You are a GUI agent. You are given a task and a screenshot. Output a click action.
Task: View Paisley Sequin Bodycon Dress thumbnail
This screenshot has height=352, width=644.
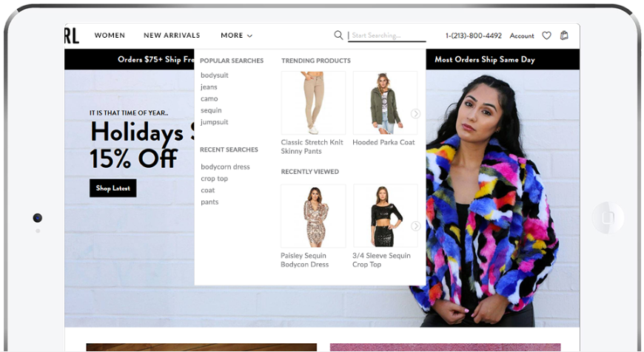[313, 216]
